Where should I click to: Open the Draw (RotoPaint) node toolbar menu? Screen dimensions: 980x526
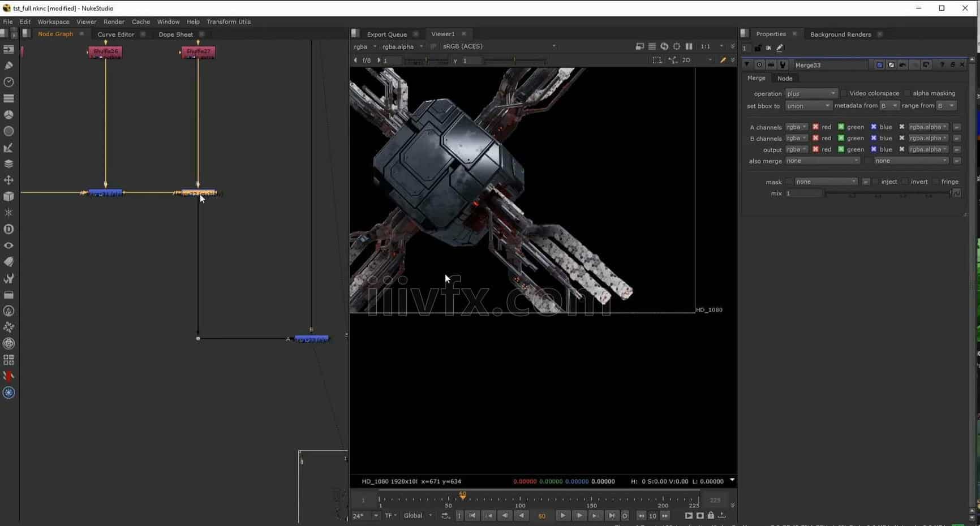tap(8, 66)
